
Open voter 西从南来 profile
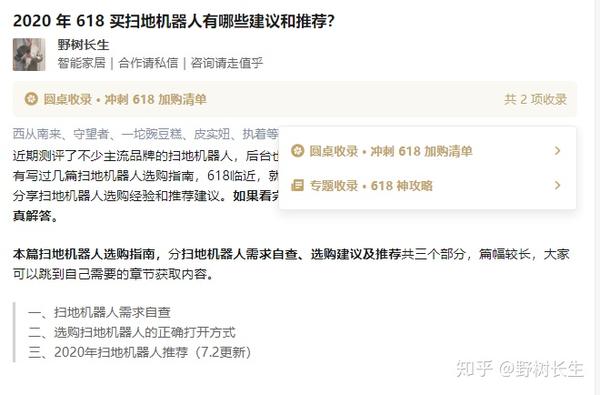pyautogui.click(x=37, y=134)
